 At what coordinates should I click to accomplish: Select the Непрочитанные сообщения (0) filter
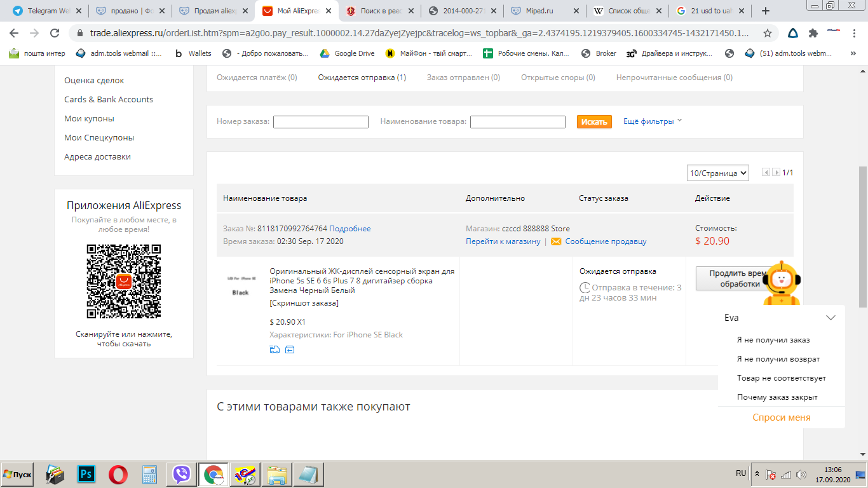click(x=674, y=78)
